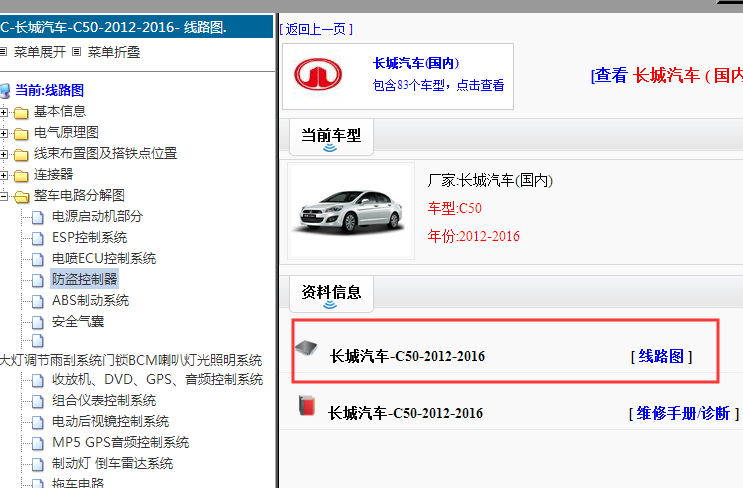Viewport: 743px width, 488px height.
Task: Click the Great Wall red logo icon
Action: click(318, 74)
